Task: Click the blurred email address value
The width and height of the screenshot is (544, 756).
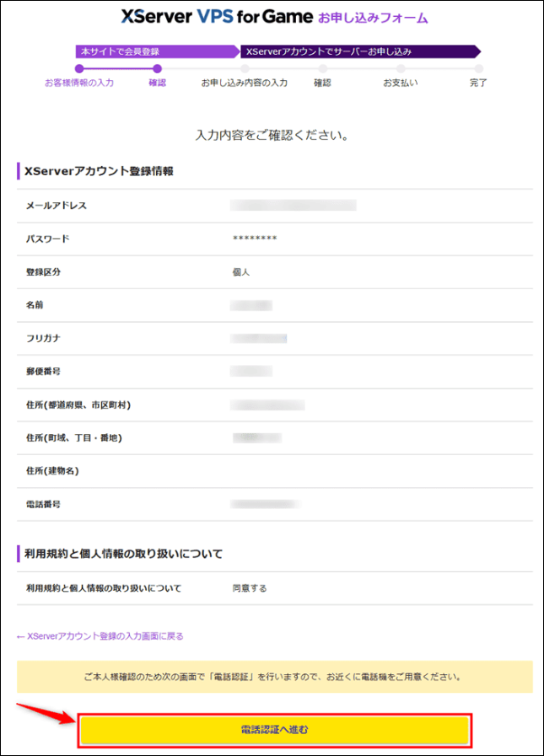Action: pos(293,206)
